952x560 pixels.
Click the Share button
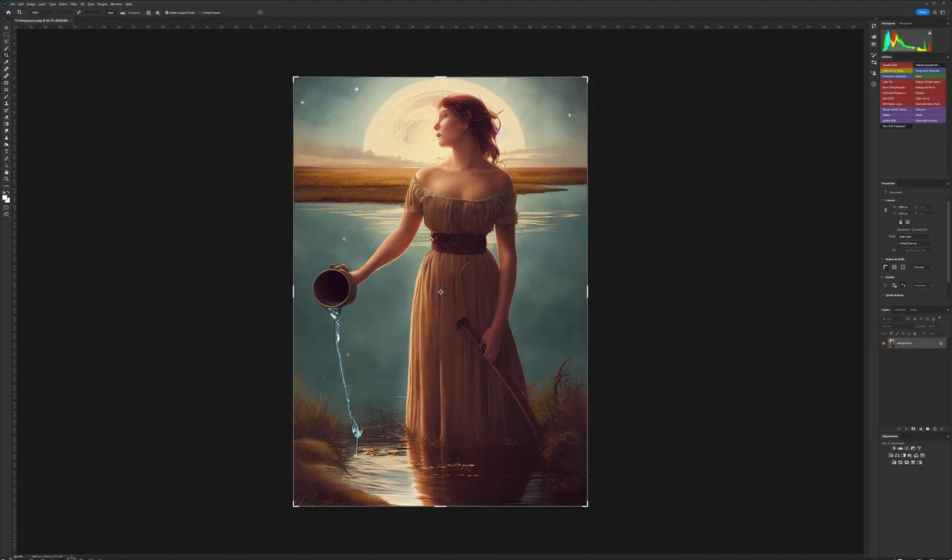(922, 12)
